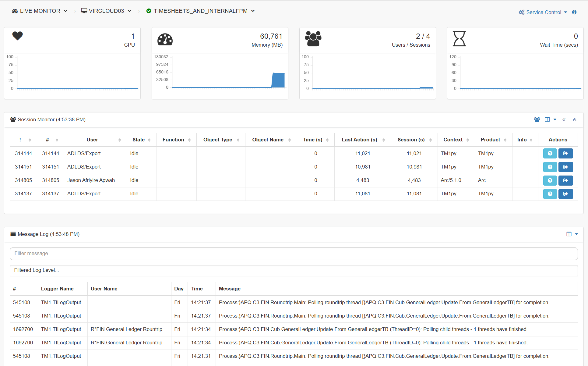Open the Filtered Log Level selector

coord(294,270)
